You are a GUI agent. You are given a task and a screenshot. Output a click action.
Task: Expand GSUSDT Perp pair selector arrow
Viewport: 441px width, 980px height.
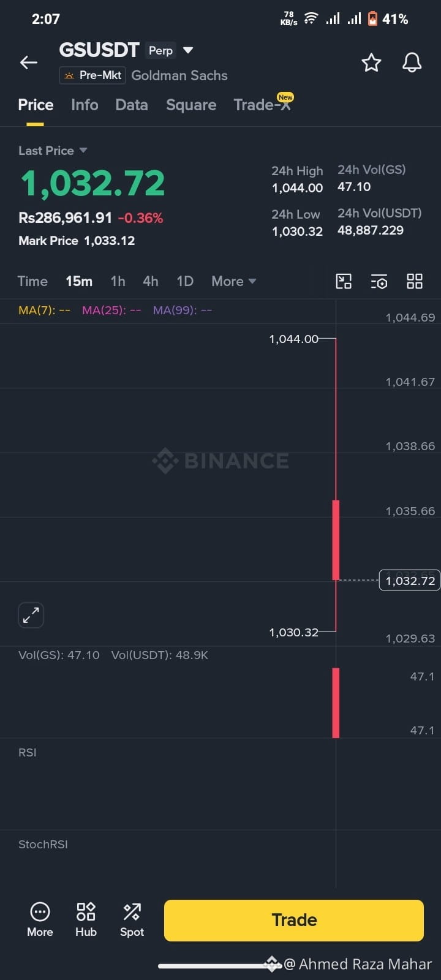pyautogui.click(x=188, y=50)
